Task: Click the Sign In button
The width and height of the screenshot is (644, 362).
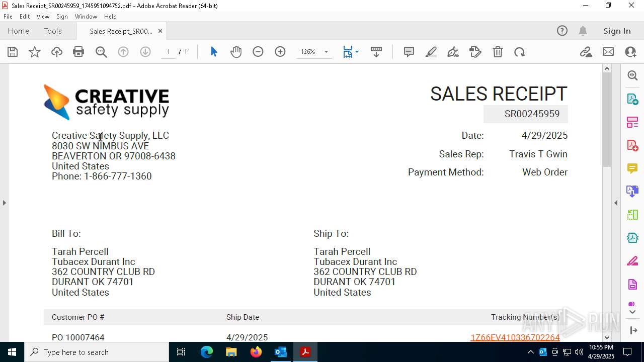Action: 617,31
